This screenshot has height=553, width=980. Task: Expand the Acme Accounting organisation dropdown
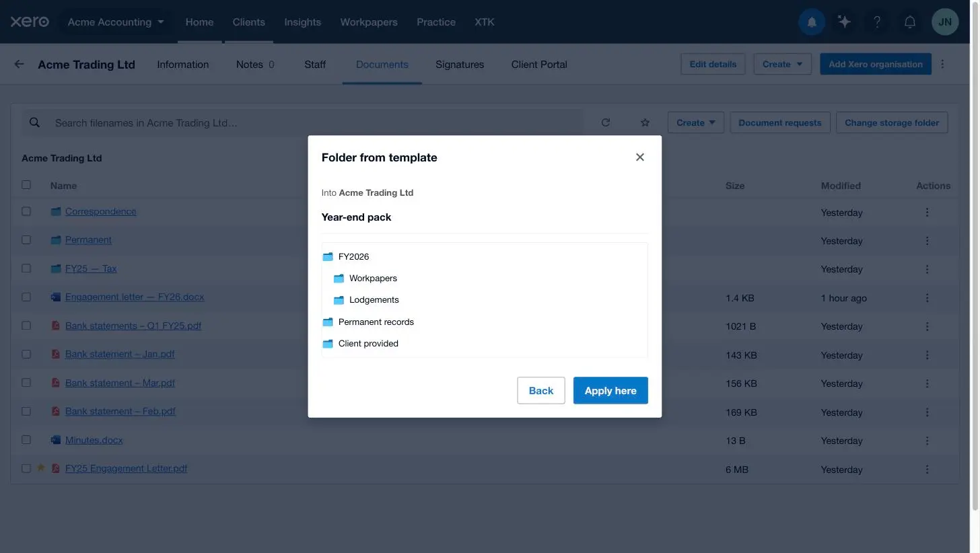pyautogui.click(x=116, y=22)
